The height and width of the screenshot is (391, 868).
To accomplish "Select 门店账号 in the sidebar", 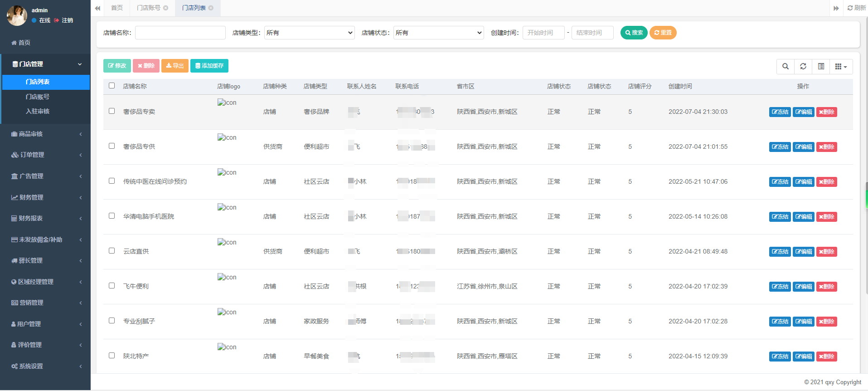I will coord(46,97).
